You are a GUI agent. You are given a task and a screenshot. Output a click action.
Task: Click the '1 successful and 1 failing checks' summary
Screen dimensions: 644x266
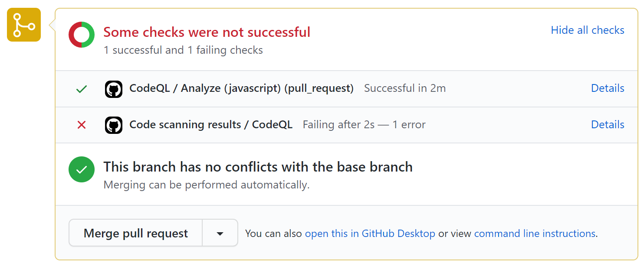click(x=183, y=50)
